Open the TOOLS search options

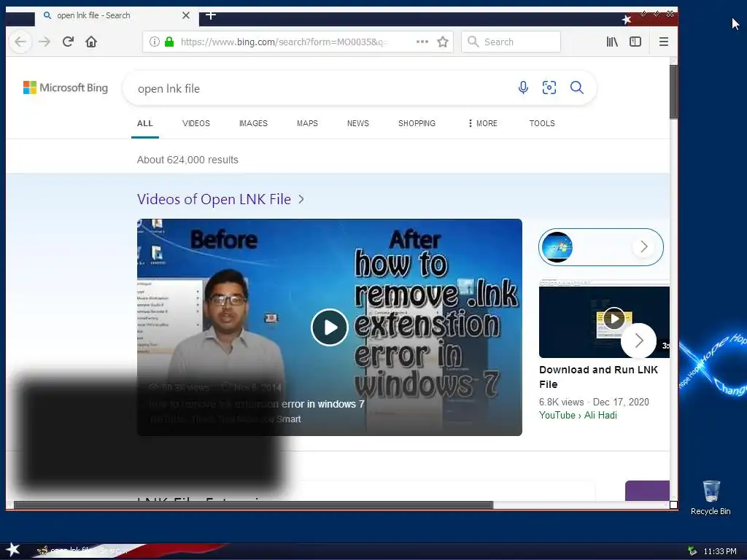tap(542, 123)
